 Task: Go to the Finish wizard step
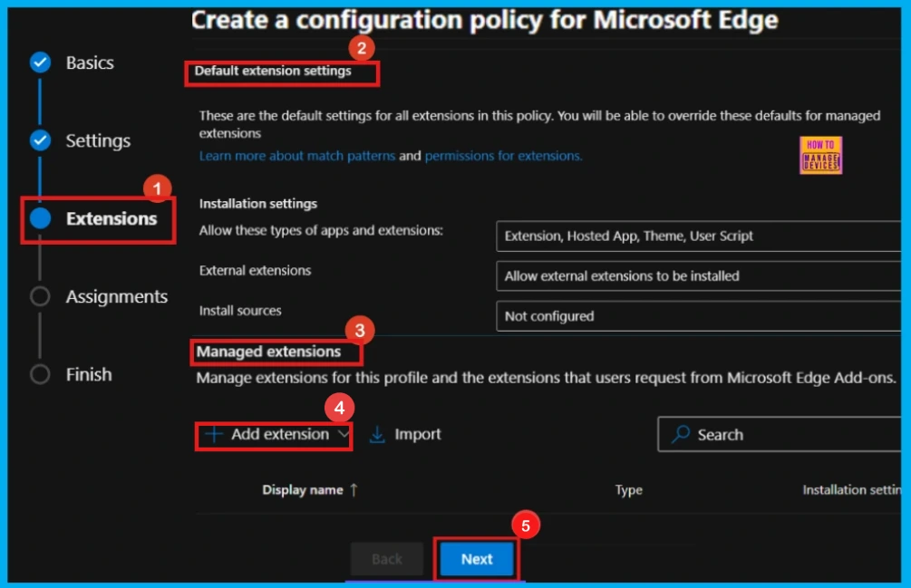pyautogui.click(x=89, y=374)
